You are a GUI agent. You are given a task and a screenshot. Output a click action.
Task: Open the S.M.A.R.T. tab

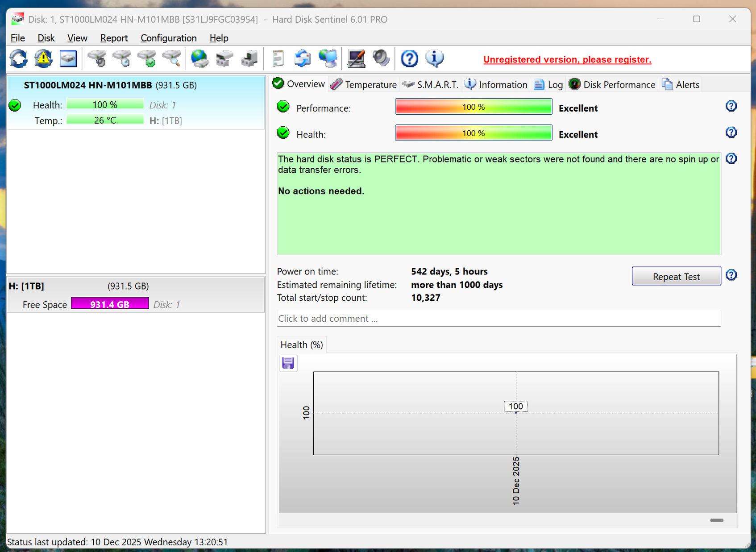pyautogui.click(x=430, y=85)
